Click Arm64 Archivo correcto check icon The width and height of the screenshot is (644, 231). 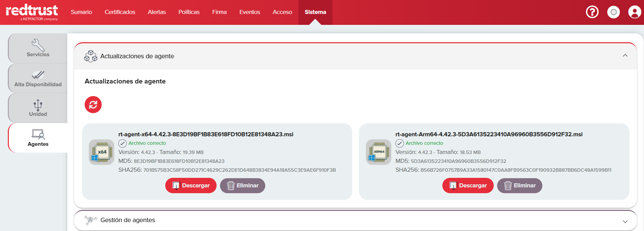pyautogui.click(x=400, y=143)
